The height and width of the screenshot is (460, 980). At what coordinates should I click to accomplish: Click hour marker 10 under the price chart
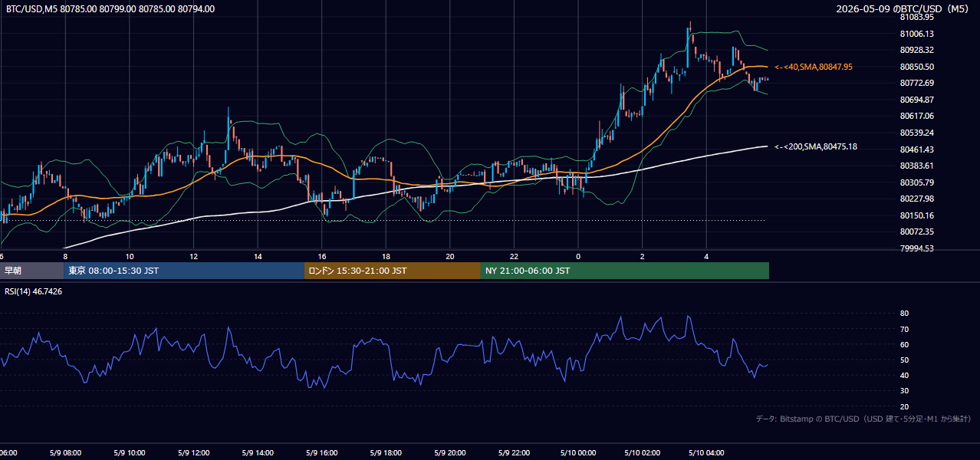[x=130, y=256]
